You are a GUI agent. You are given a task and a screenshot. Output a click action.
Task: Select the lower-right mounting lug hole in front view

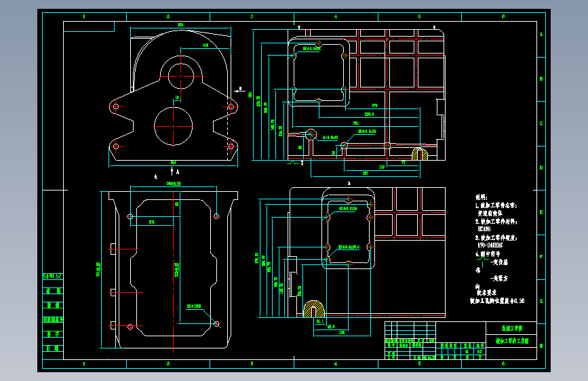click(231, 146)
